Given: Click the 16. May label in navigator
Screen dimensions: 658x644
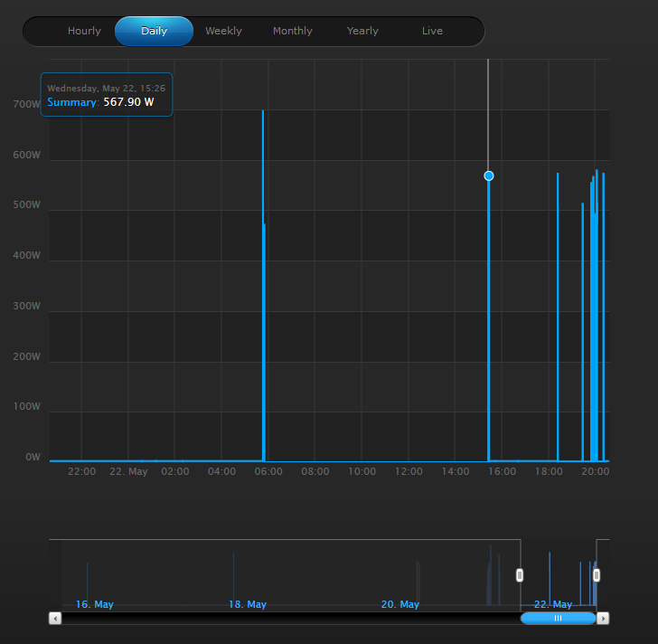Looking at the screenshot, I should tap(94, 604).
